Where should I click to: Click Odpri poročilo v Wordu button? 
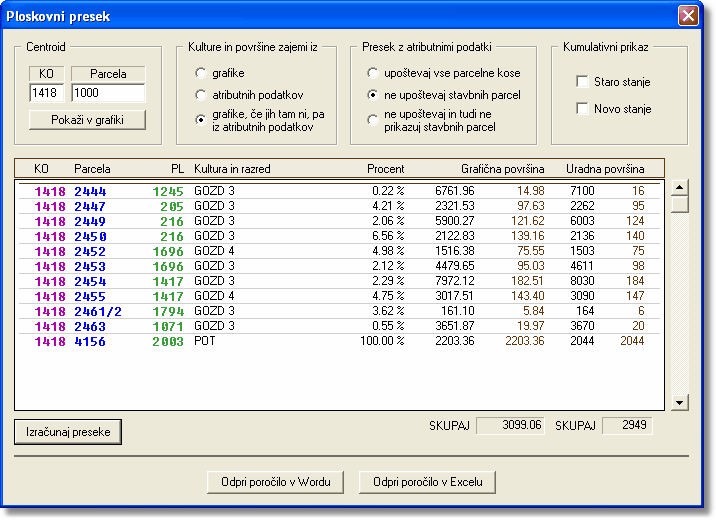(276, 481)
